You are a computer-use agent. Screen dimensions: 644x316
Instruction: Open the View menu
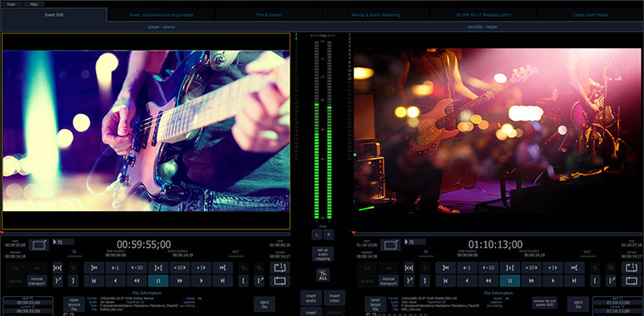(x=12, y=4)
